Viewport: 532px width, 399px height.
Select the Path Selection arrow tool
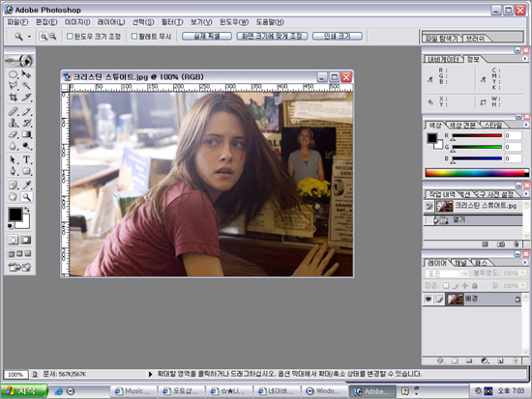13,159
